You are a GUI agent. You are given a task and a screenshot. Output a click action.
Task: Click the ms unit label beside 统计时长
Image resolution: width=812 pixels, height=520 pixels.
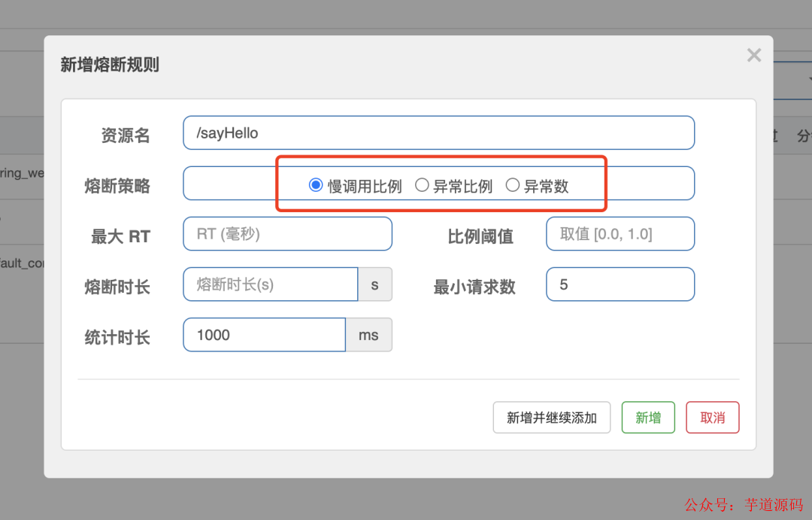click(369, 334)
